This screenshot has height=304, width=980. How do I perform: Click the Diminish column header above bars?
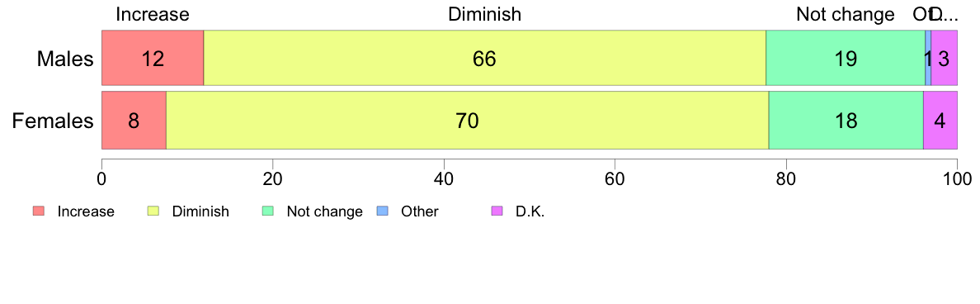pos(484,14)
